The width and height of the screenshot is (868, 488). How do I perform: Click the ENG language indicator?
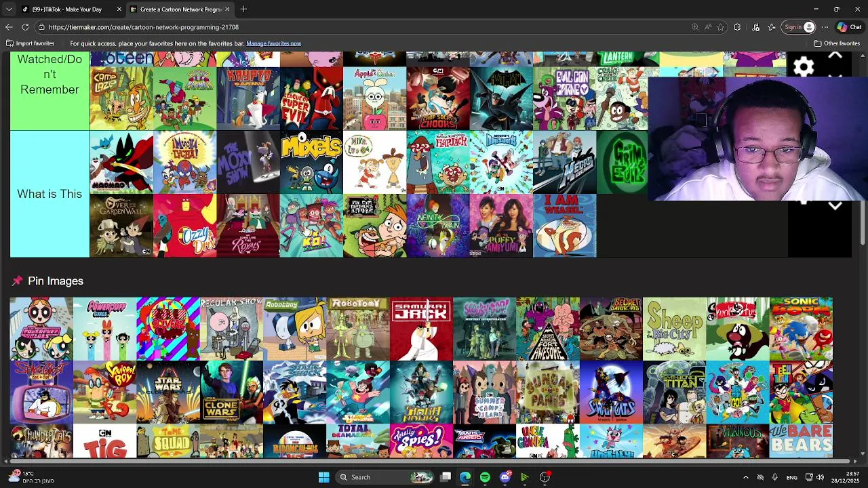[x=791, y=477]
